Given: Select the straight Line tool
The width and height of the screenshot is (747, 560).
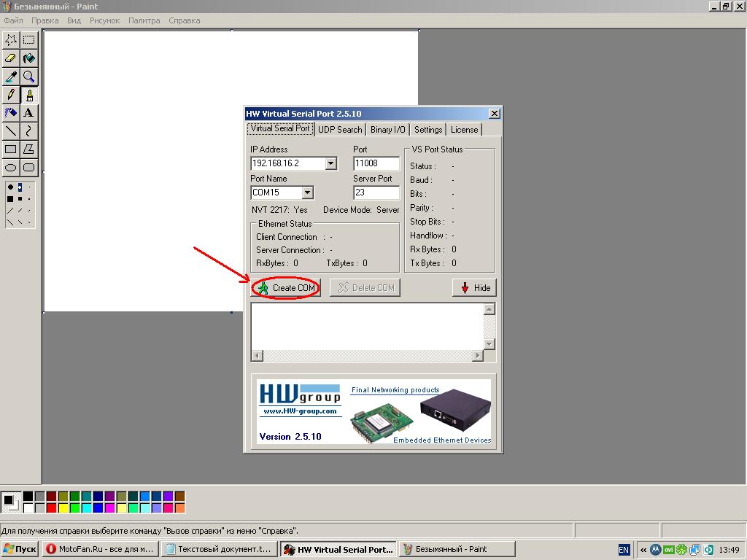Looking at the screenshot, I should (x=10, y=131).
